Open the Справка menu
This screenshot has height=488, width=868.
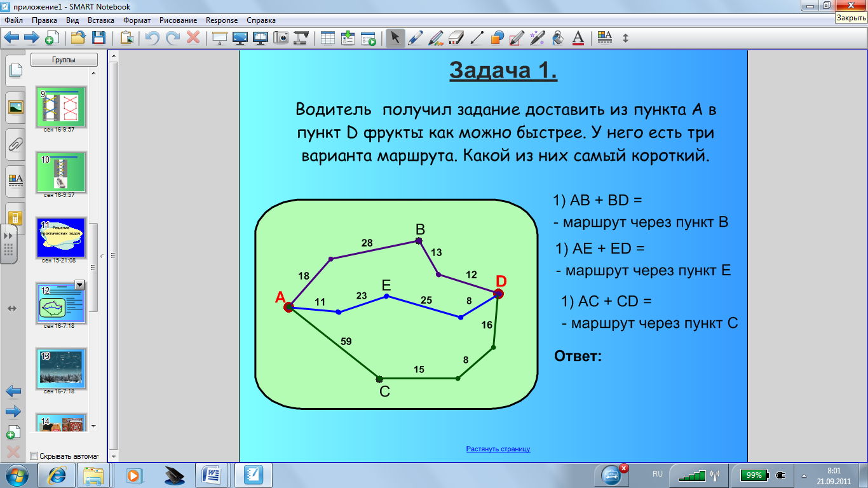(261, 20)
